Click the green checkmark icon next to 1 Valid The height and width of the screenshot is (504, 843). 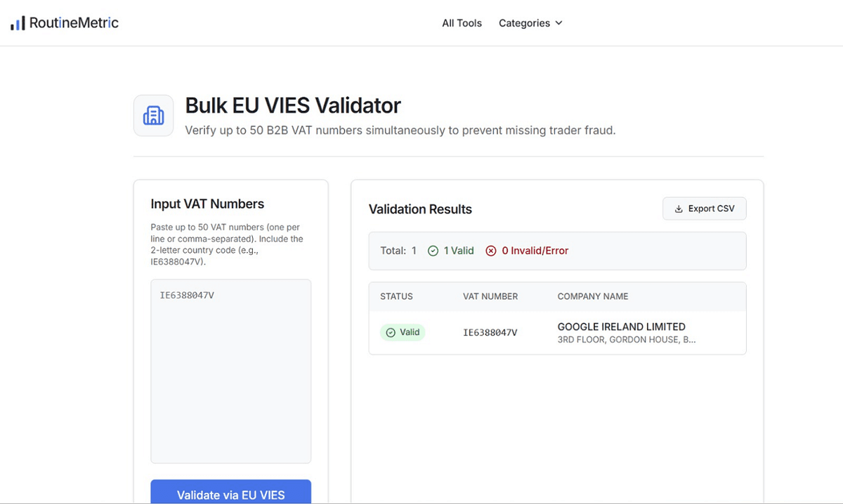[433, 251]
